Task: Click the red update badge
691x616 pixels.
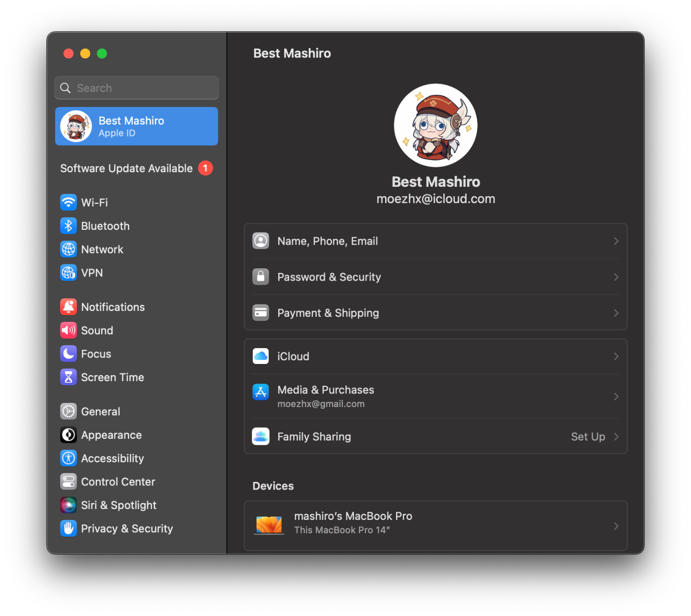Action: (205, 168)
